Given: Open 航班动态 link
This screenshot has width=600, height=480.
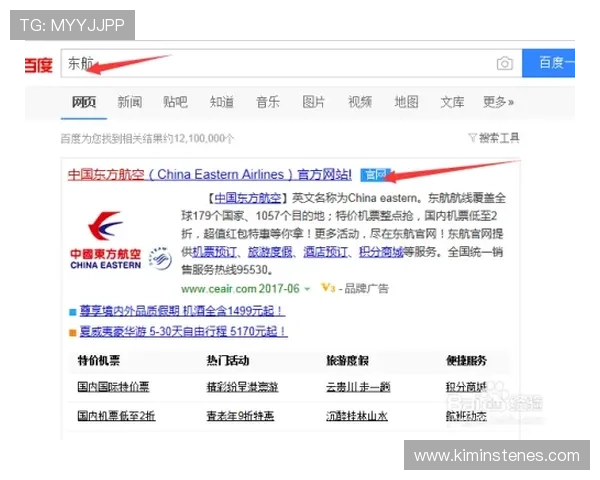Looking at the screenshot, I should point(466,416).
